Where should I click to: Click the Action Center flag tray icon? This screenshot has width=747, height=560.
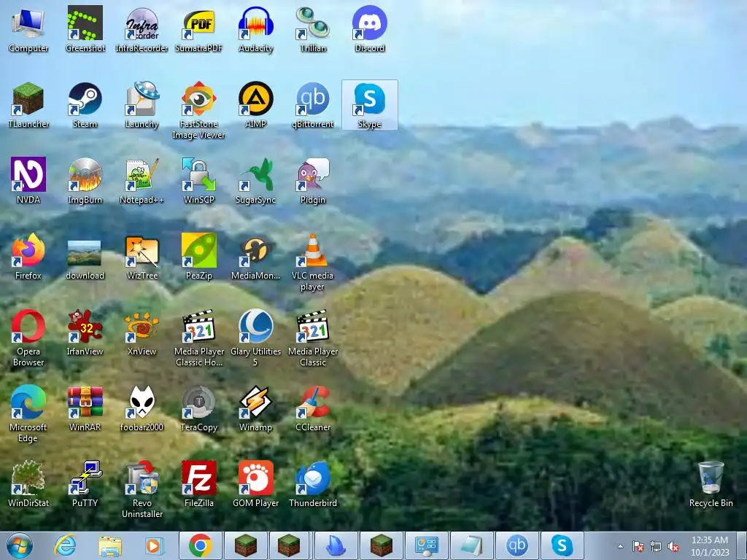638,546
